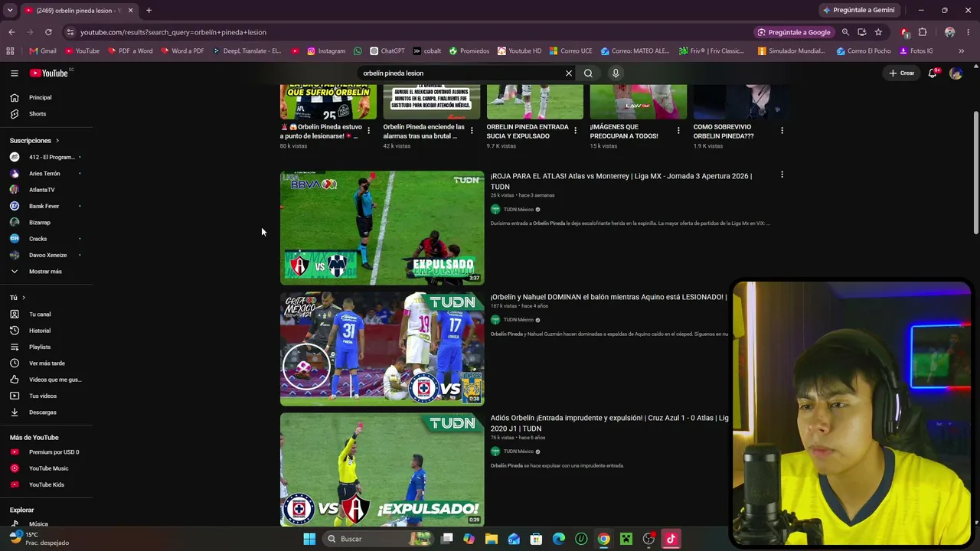Open Videos que me gustan
980x551 pixels.
pos(47,380)
